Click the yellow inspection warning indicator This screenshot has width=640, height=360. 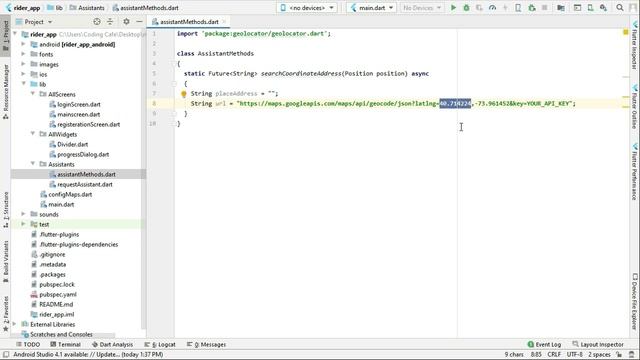coord(625,32)
